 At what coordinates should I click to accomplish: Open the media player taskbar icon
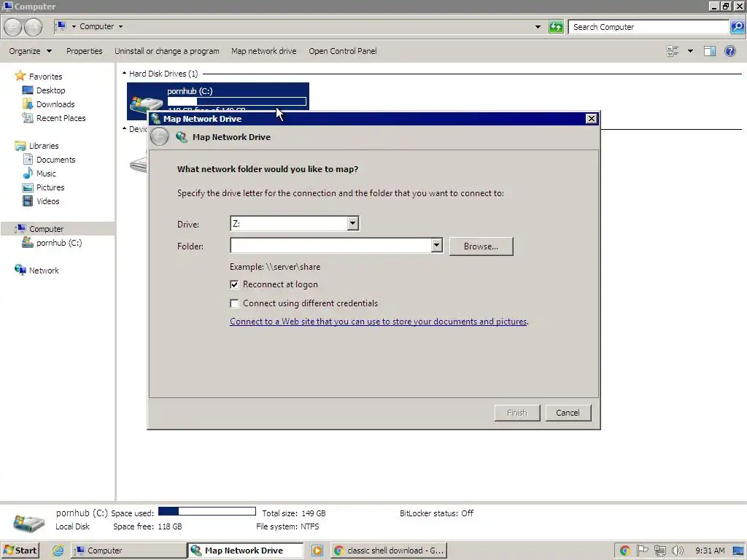tap(317, 551)
